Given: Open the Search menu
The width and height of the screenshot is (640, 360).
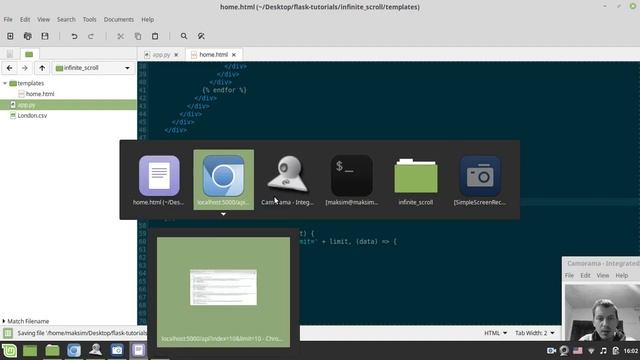Looking at the screenshot, I should [66, 20].
